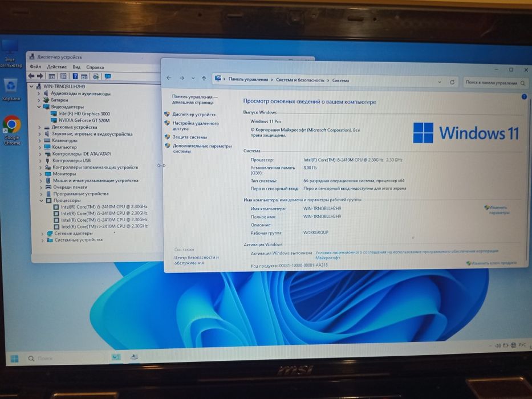Click Изменить параметры link near computer name
The image size is (532, 399).
[499, 210]
